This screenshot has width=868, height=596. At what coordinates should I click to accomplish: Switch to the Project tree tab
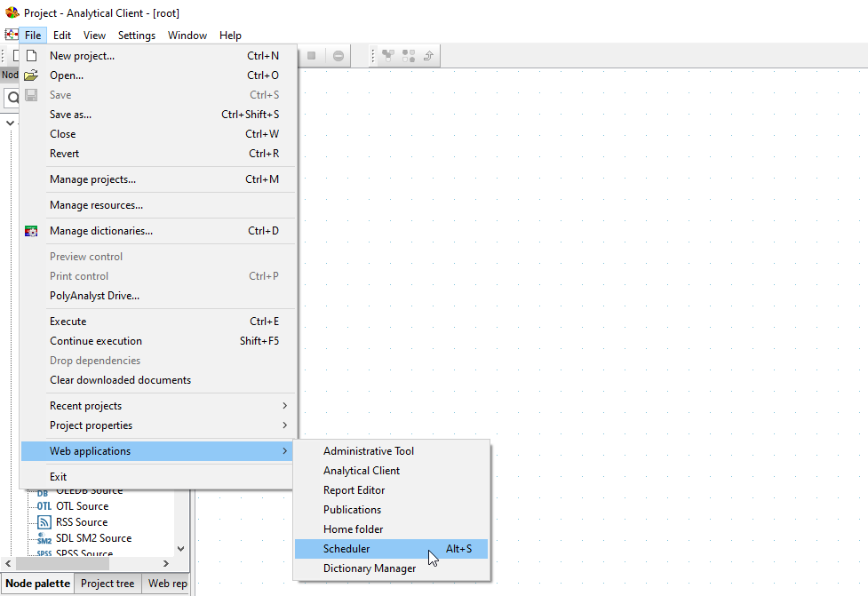tap(108, 584)
